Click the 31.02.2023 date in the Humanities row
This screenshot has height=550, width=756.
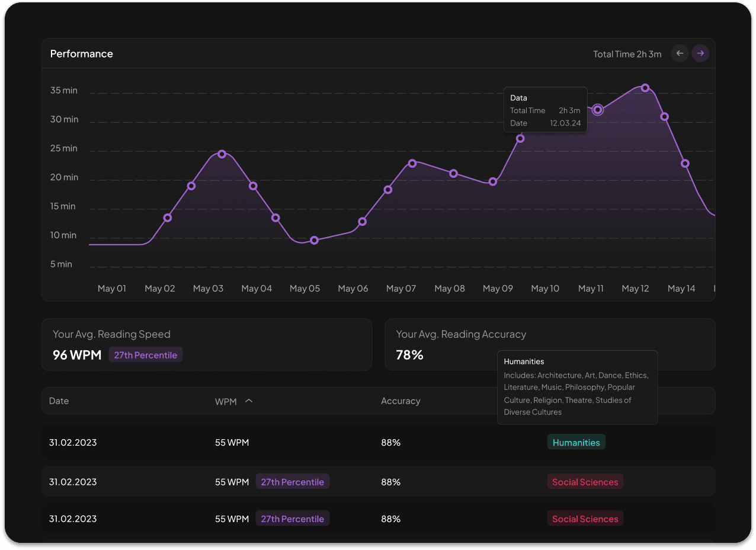(x=73, y=443)
